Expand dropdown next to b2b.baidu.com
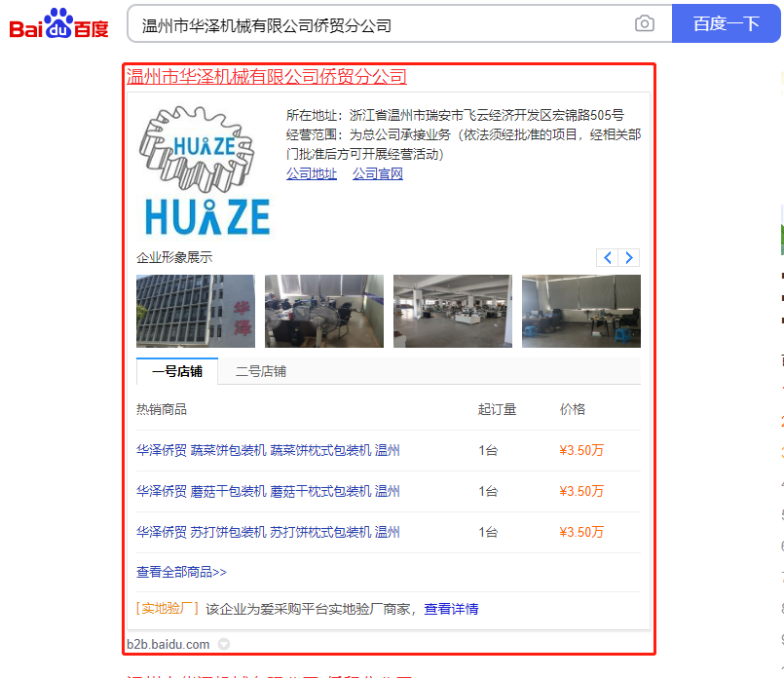The width and height of the screenshot is (784, 678). pyautogui.click(x=224, y=644)
